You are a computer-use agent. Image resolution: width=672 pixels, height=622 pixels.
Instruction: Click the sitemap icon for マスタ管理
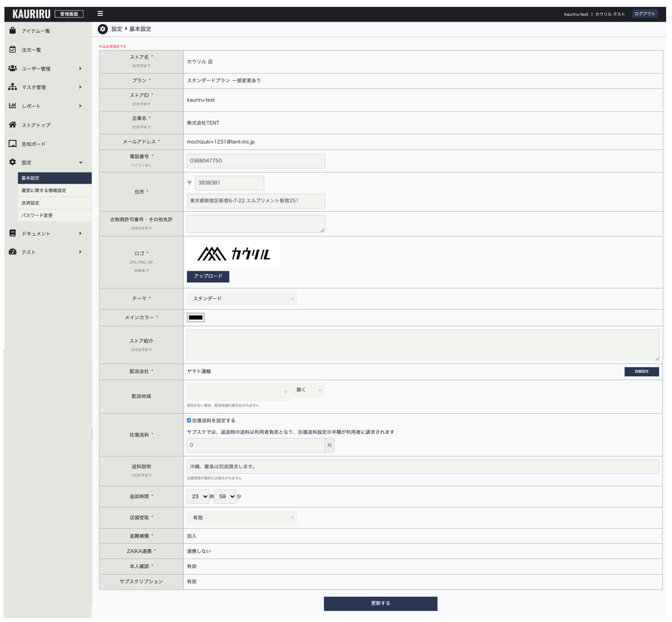[x=13, y=87]
